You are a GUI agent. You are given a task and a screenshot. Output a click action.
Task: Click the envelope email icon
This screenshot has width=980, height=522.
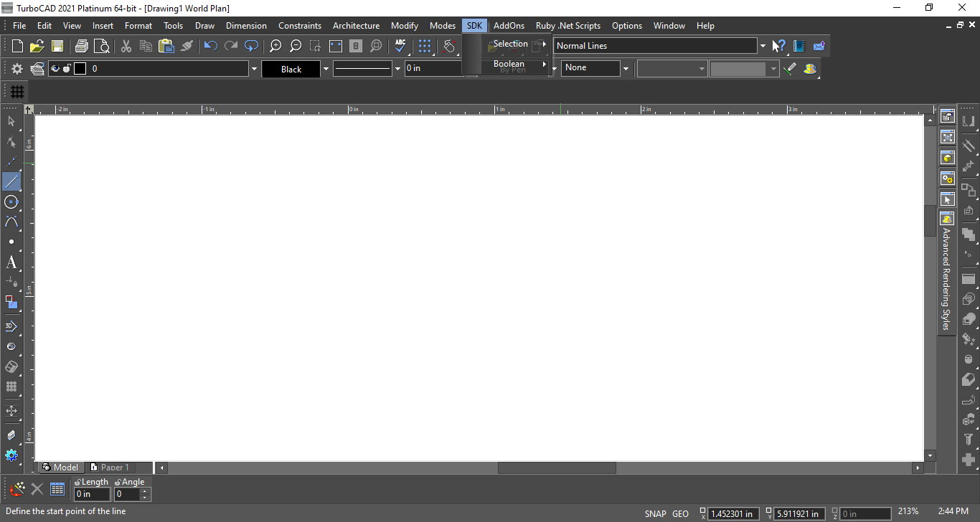click(x=819, y=46)
